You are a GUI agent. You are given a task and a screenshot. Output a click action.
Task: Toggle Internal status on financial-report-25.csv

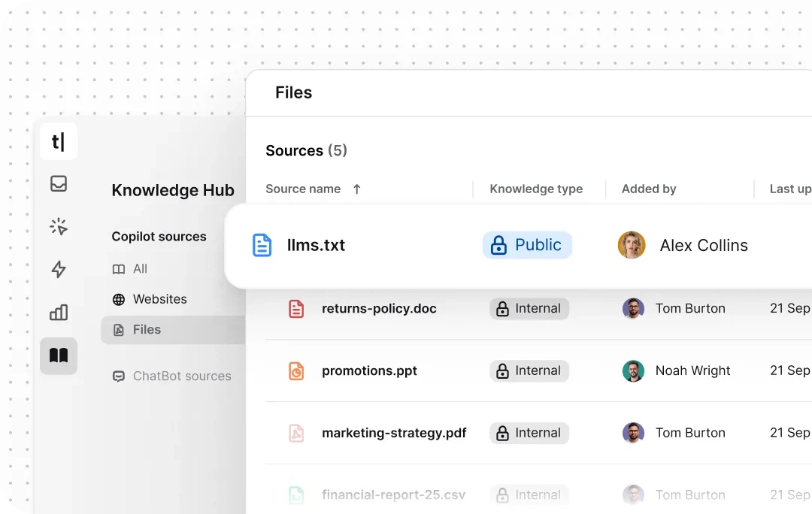click(529, 494)
